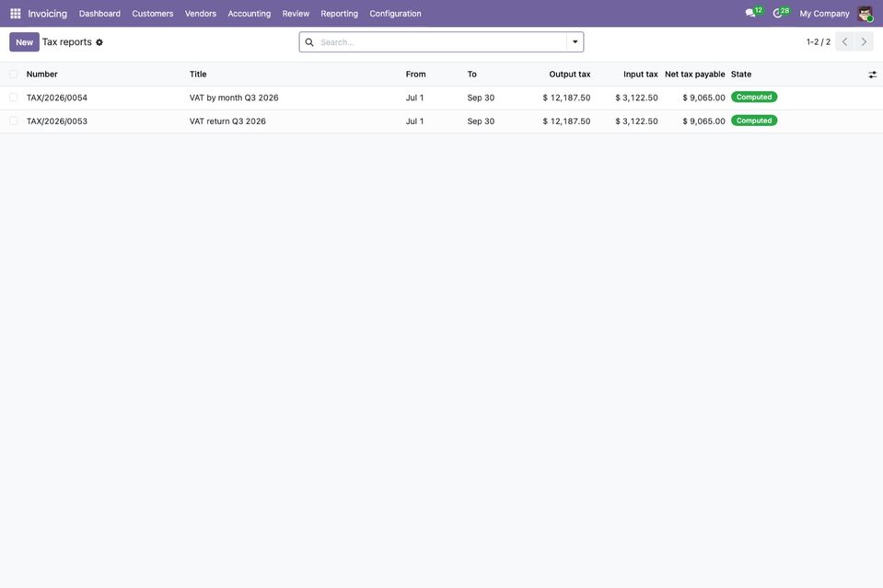Open the Configuration menu

click(395, 14)
